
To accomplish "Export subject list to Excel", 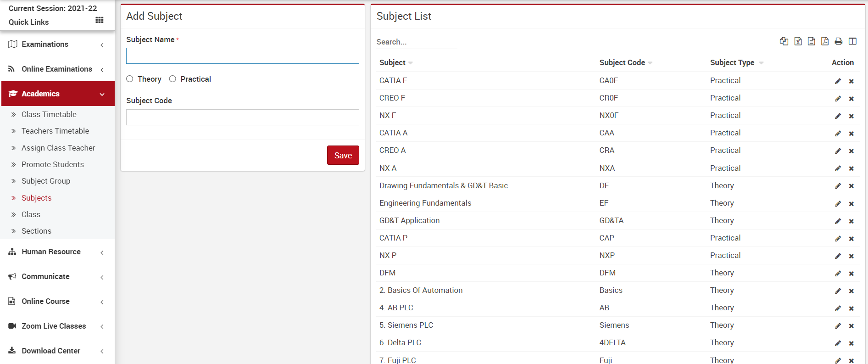I will pos(798,41).
